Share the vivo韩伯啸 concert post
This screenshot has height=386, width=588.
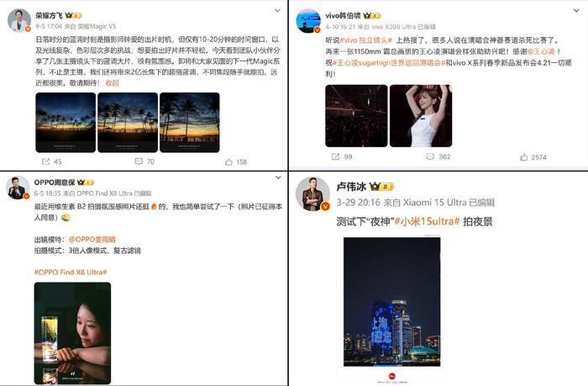[336, 156]
